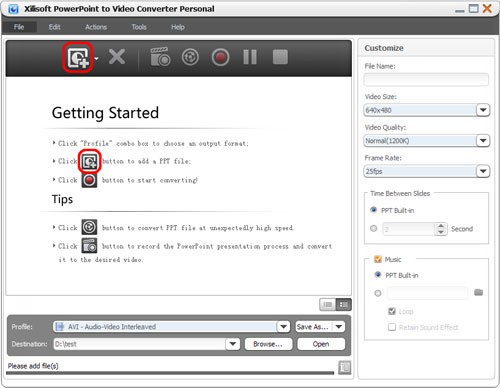The width and height of the screenshot is (500, 388).
Task: Open the Edit menu
Action: pos(54,27)
